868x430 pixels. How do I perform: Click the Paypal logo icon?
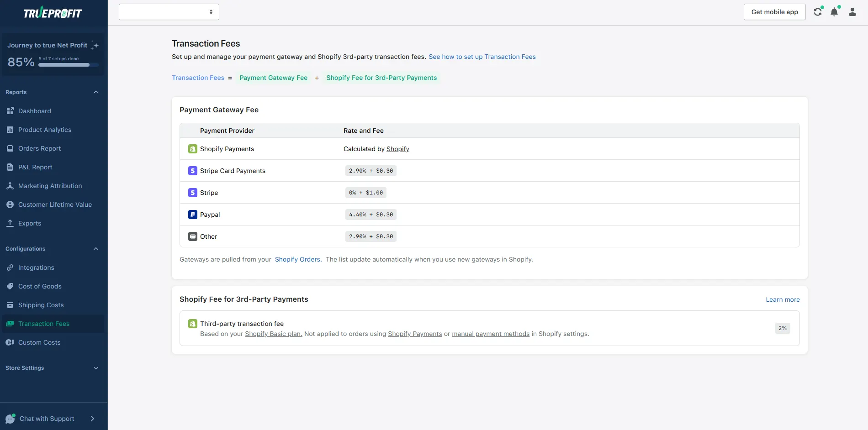[x=193, y=215]
